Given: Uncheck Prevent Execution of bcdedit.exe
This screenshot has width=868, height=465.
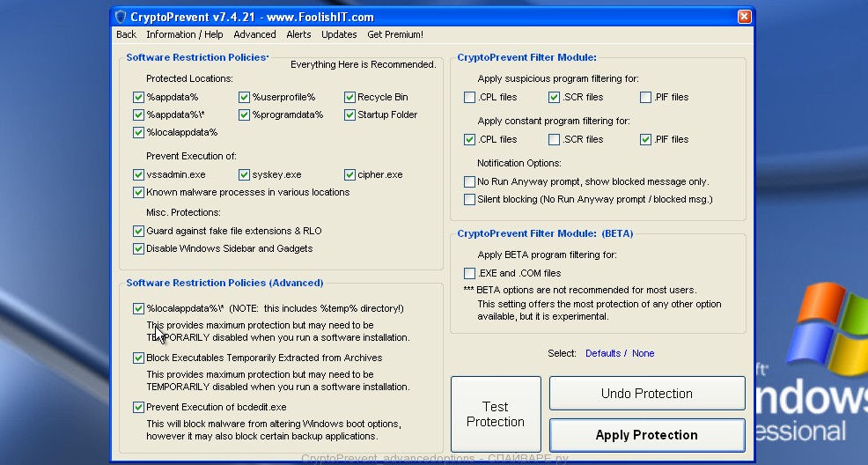Looking at the screenshot, I should [x=138, y=408].
